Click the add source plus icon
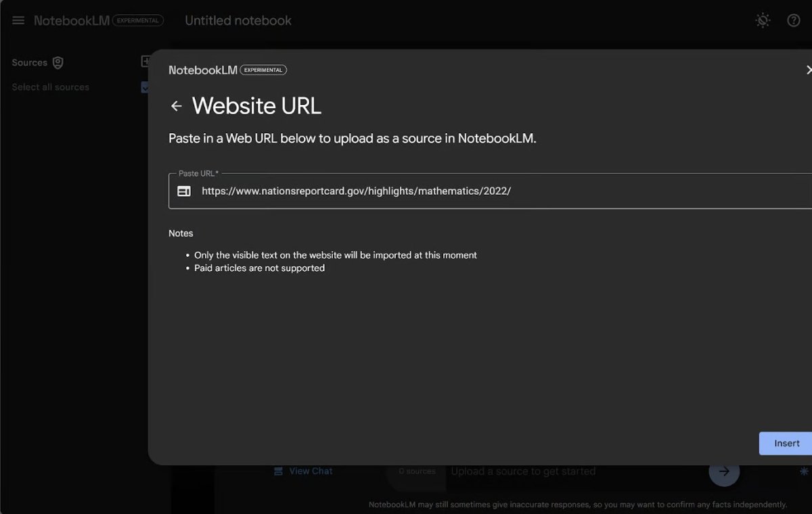Viewport: 812px width, 514px height. click(x=145, y=61)
